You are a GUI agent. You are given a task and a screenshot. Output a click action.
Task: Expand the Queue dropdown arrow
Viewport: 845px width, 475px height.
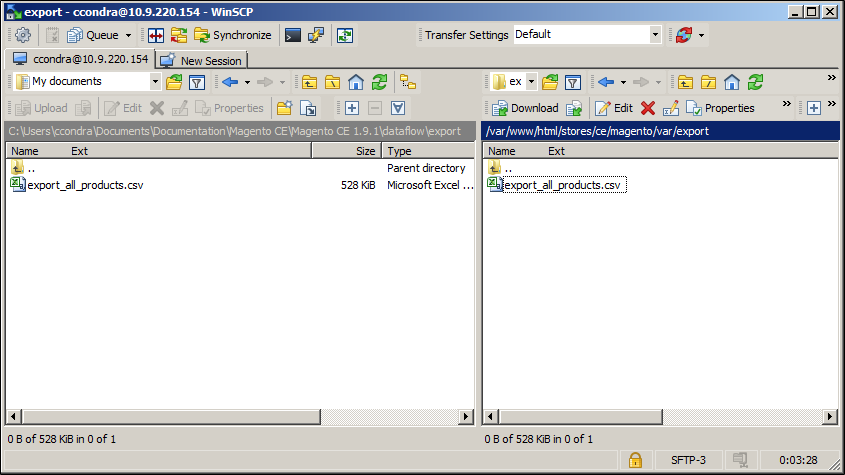[128, 36]
